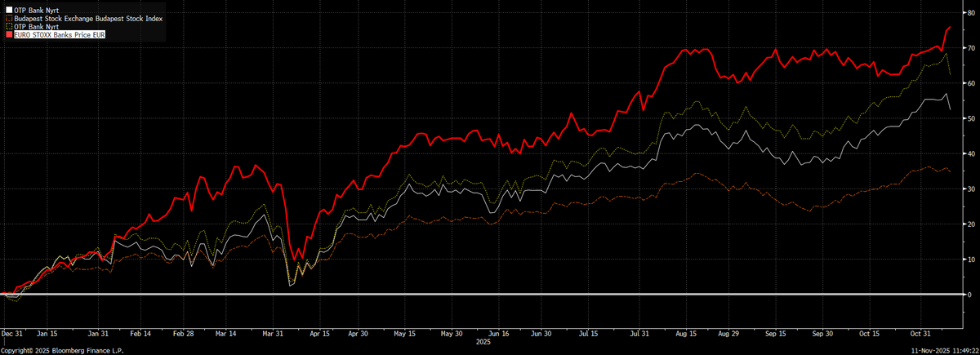The width and height of the screenshot is (980, 355).
Task: Click the Dec 31 date on x-axis
Action: click(13, 333)
